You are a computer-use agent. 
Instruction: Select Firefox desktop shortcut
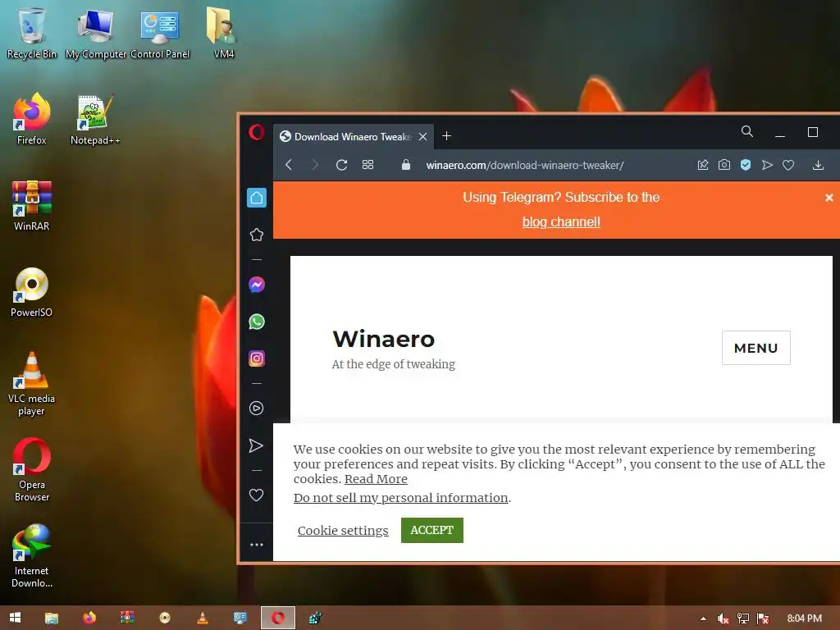(32, 119)
